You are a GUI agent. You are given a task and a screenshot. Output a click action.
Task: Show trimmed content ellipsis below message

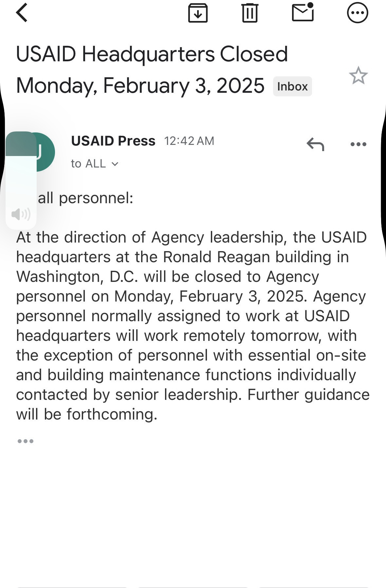26,441
